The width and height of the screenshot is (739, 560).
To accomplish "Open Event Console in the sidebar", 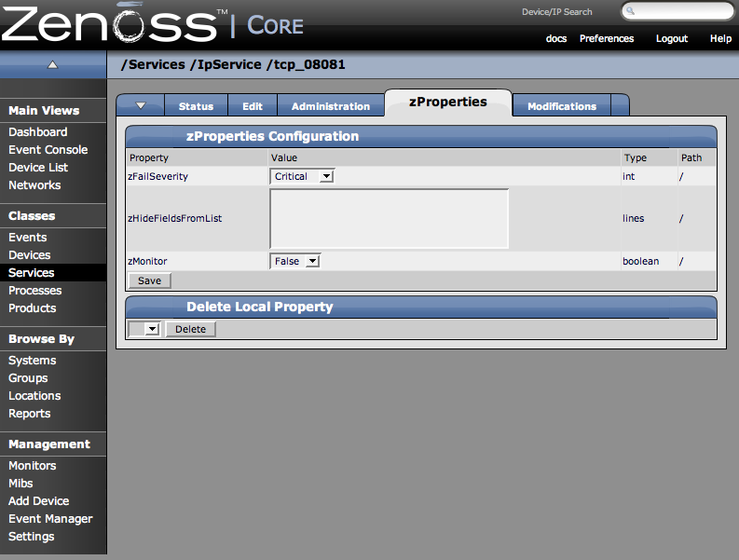I will 48,150.
